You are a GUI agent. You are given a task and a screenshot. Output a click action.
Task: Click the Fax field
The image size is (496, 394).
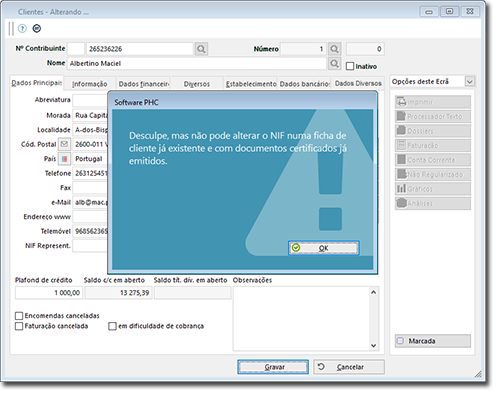[90, 188]
